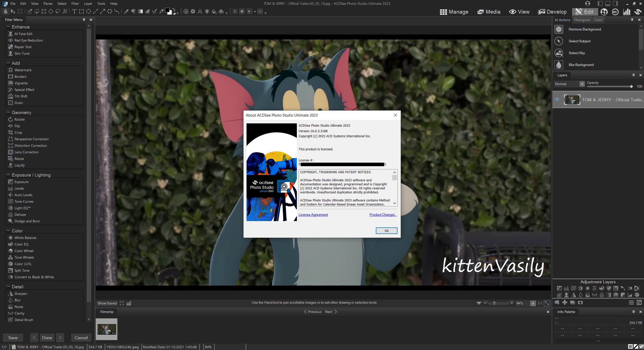This screenshot has width=644, height=350.
Task: Pick the Text tool (T icon)
Action: (74, 11)
